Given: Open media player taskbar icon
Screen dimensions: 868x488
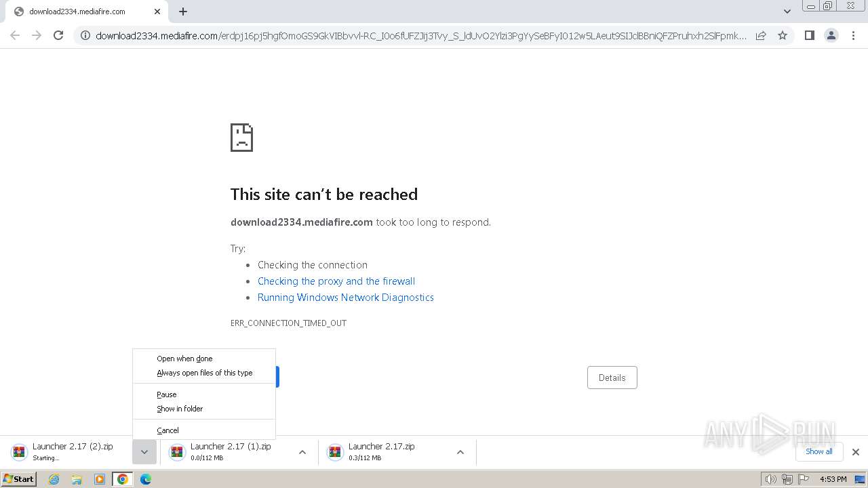Looking at the screenshot, I should (100, 479).
